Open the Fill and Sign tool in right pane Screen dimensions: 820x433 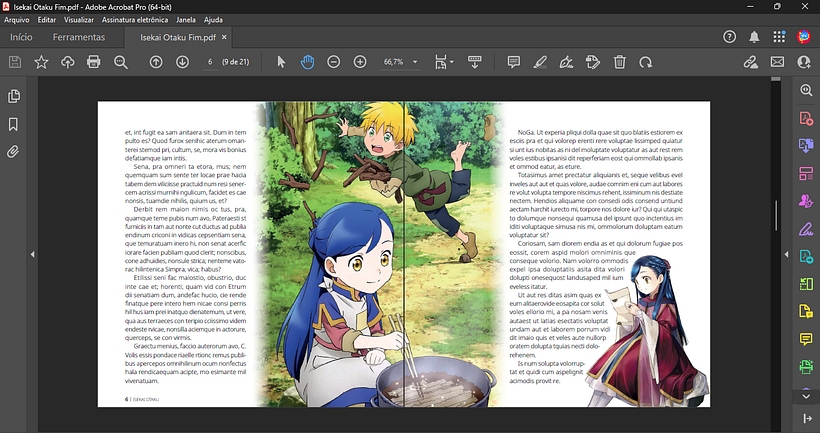[x=806, y=229]
